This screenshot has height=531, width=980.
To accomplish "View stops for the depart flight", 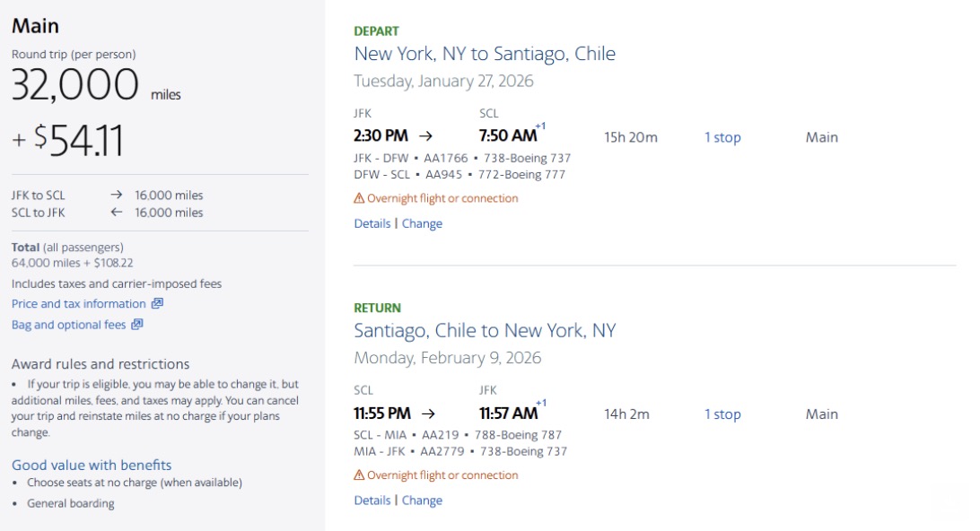I will [723, 137].
